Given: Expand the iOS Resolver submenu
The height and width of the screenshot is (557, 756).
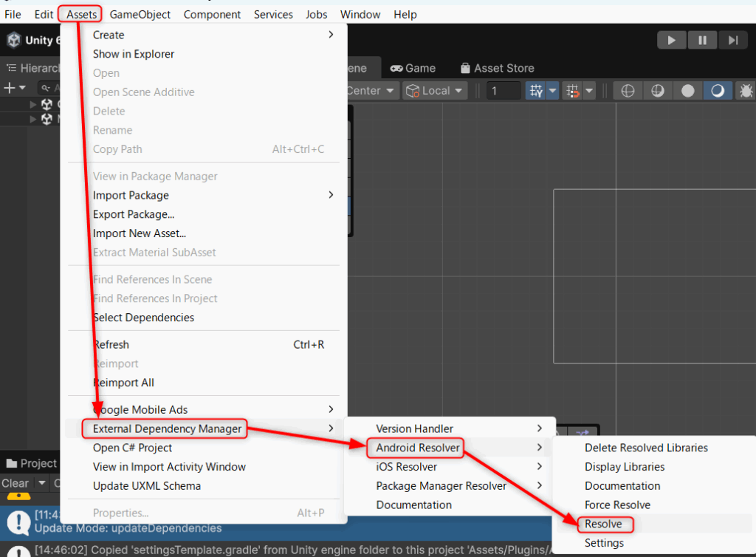Looking at the screenshot, I should tap(450, 467).
